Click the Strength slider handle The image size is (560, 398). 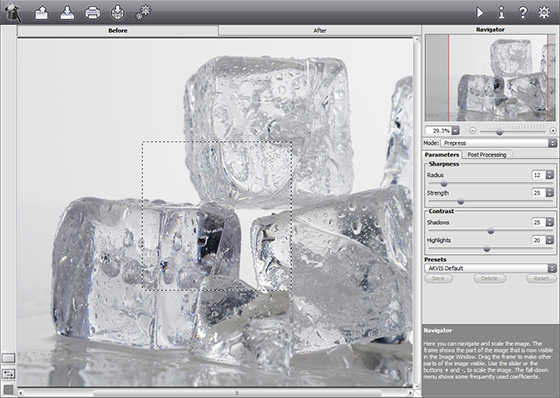coord(461,202)
